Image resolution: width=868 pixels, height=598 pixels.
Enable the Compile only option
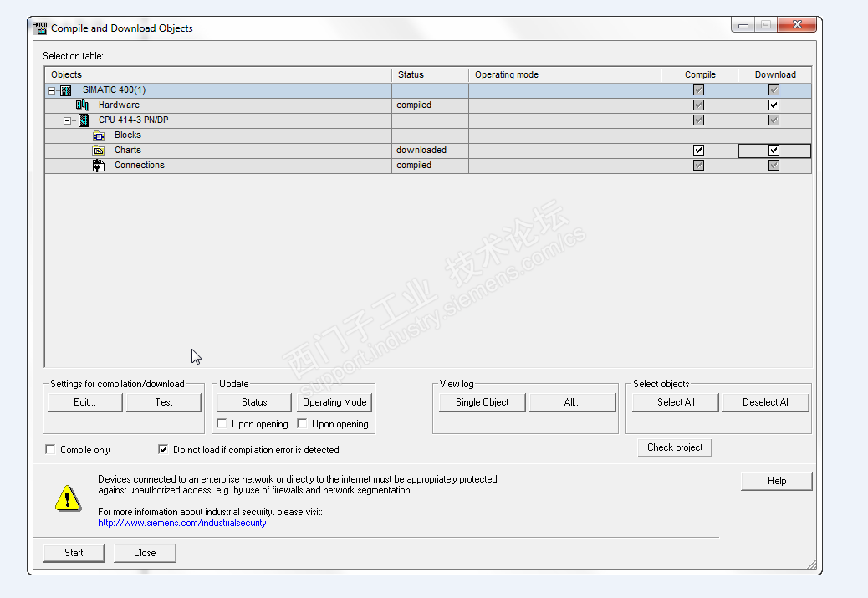(x=50, y=450)
